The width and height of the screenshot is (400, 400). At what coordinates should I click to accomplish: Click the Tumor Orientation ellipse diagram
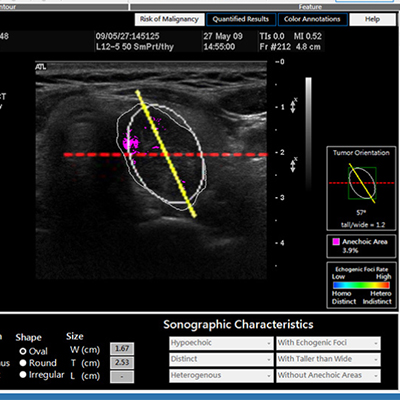(362, 183)
